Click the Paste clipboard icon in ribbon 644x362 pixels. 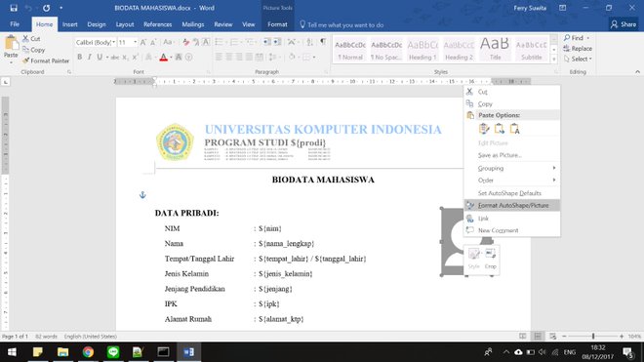coord(11,43)
